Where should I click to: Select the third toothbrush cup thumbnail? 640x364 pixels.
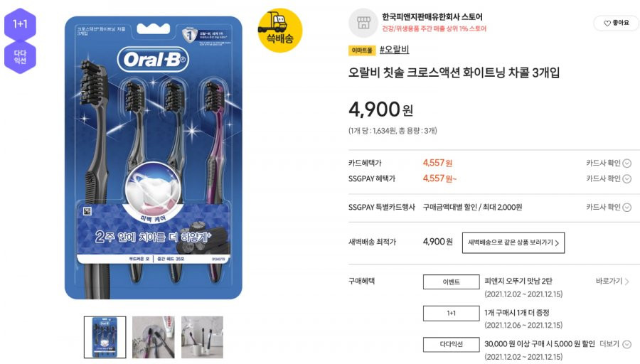click(202, 337)
